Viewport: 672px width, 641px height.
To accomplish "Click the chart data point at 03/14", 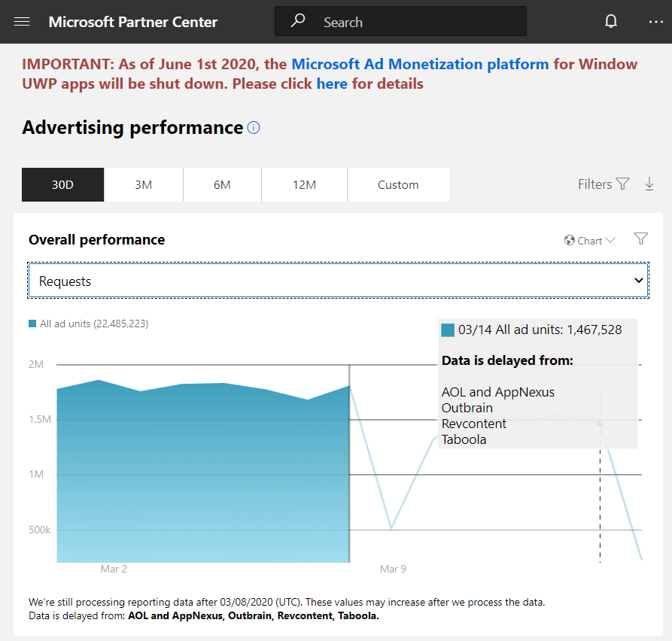I will (x=600, y=424).
